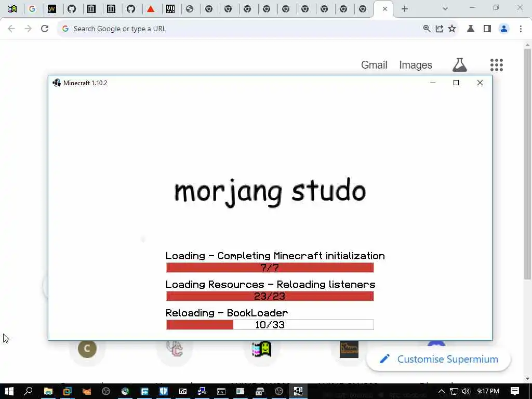Click the morjang studo splash logo
The height and width of the screenshot is (399, 532).
pyautogui.click(x=270, y=192)
